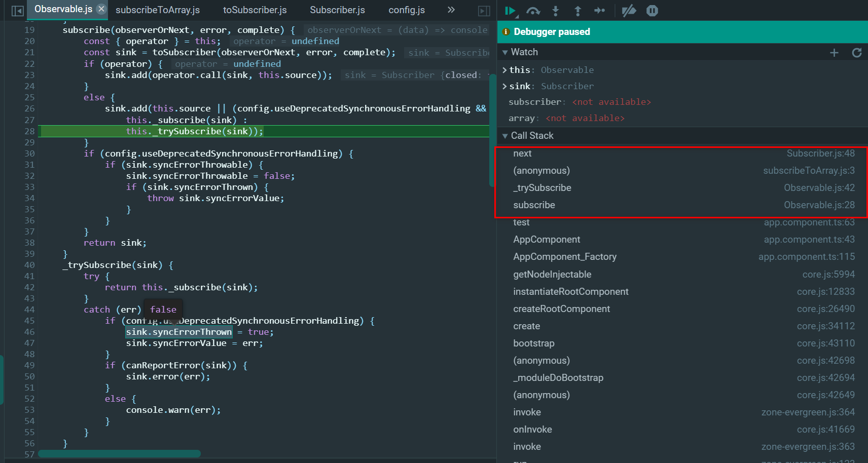Show more tabs chevron

click(451, 10)
